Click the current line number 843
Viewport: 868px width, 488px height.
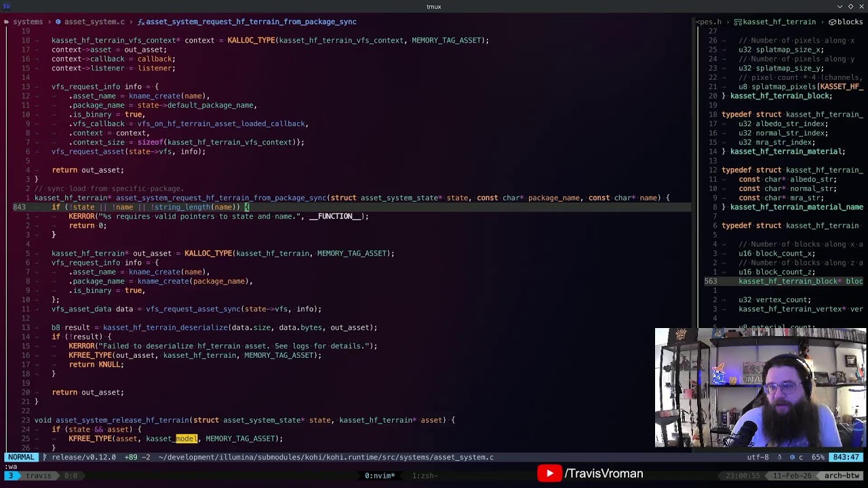19,207
